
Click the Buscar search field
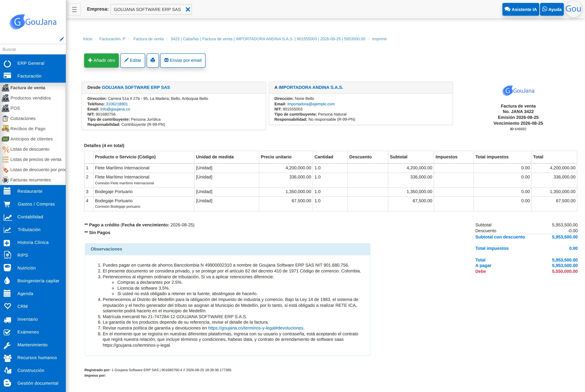click(x=33, y=50)
